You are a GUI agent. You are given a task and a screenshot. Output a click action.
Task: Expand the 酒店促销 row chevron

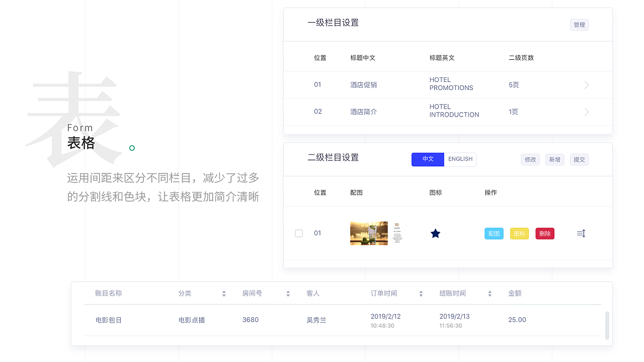pos(587,85)
